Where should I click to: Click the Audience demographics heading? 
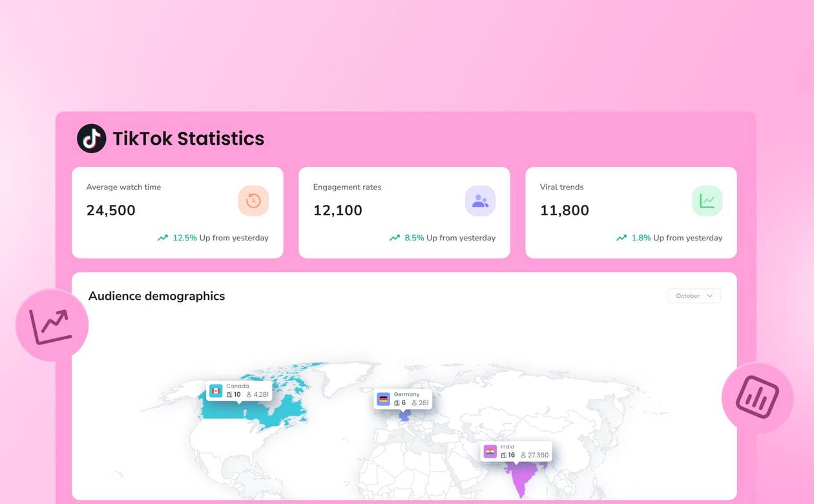(x=157, y=296)
